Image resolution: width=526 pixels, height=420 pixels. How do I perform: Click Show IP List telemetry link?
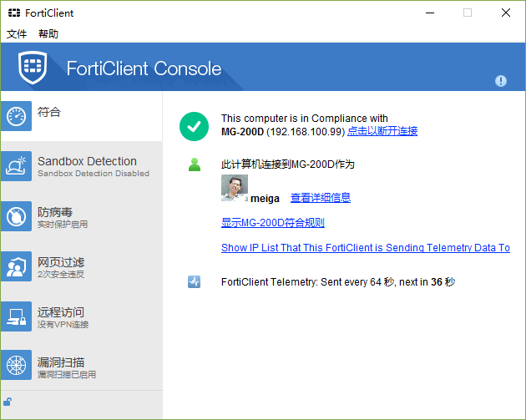[366, 247]
